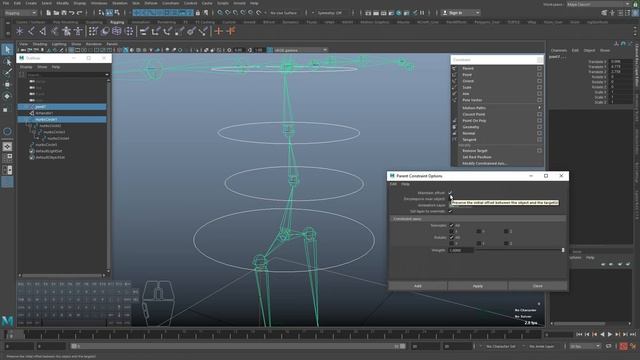640x360 pixels.
Task: Open the playback speed fps dropdown
Action: point(585,347)
